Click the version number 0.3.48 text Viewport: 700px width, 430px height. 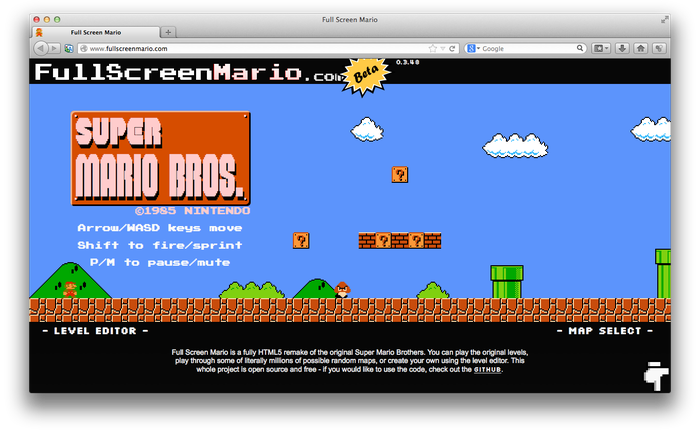(x=408, y=62)
